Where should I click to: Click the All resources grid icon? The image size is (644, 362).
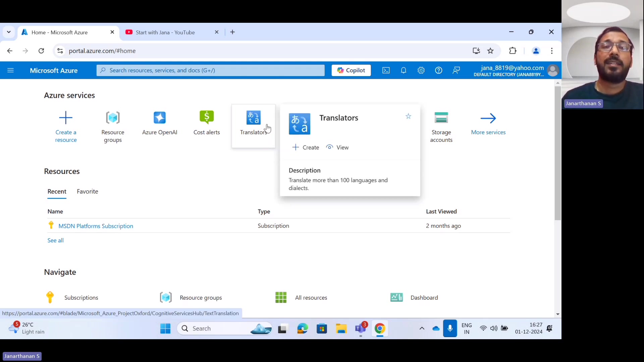(281, 297)
